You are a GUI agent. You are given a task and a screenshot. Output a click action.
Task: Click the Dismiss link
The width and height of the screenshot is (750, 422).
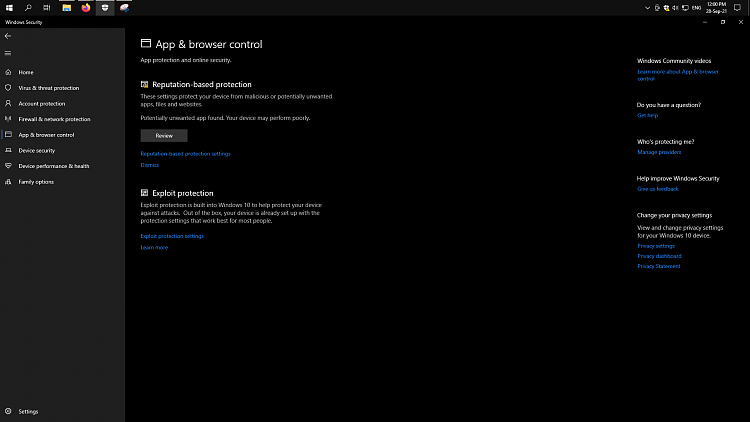[150, 165]
